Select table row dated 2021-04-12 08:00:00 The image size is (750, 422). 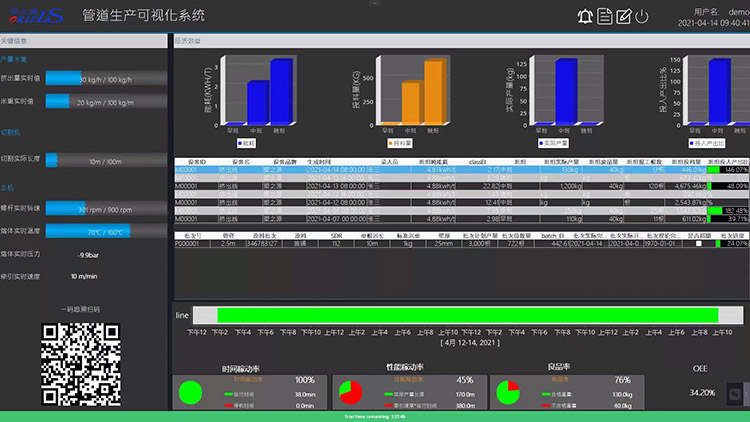coord(462,202)
